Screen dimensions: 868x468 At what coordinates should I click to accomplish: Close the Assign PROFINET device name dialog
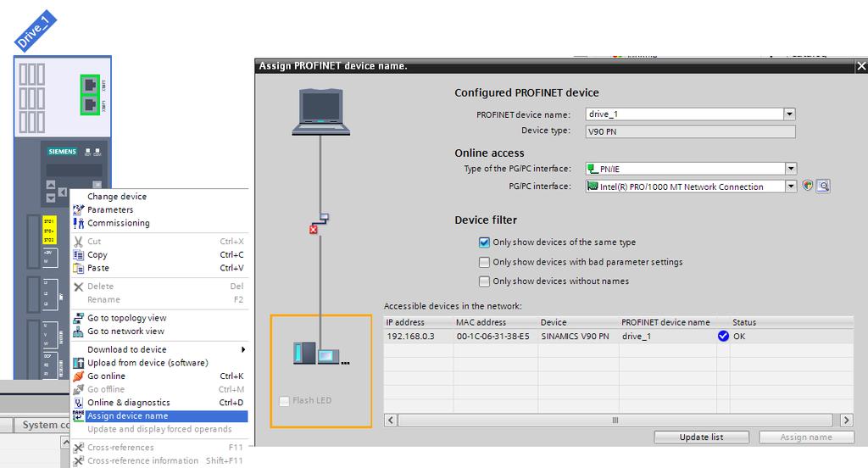click(861, 66)
